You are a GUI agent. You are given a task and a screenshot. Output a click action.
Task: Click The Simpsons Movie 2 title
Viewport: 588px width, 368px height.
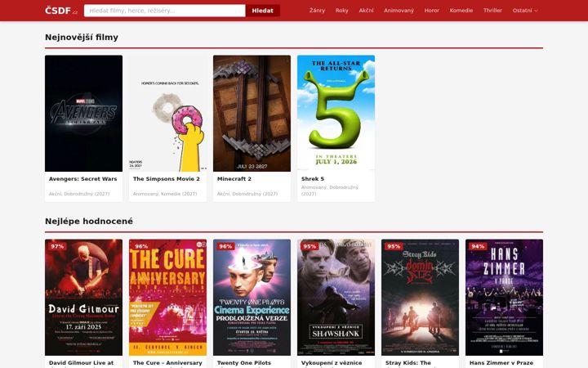click(x=167, y=179)
